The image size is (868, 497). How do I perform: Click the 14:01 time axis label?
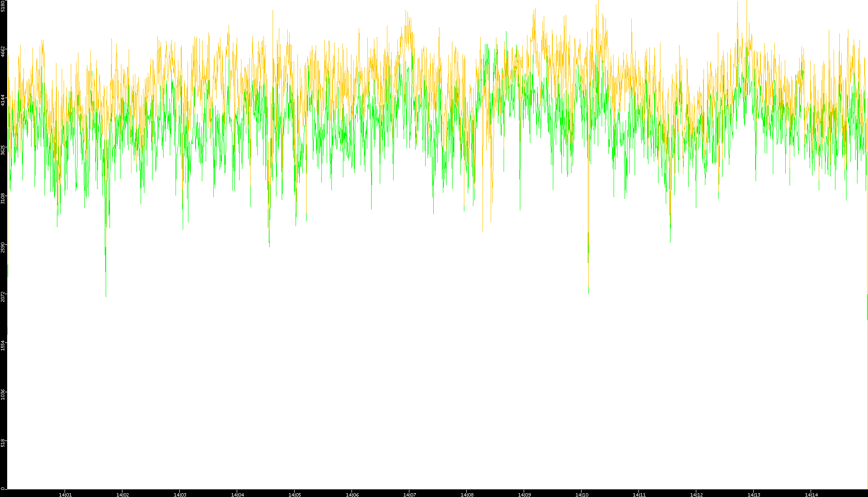[x=65, y=495]
